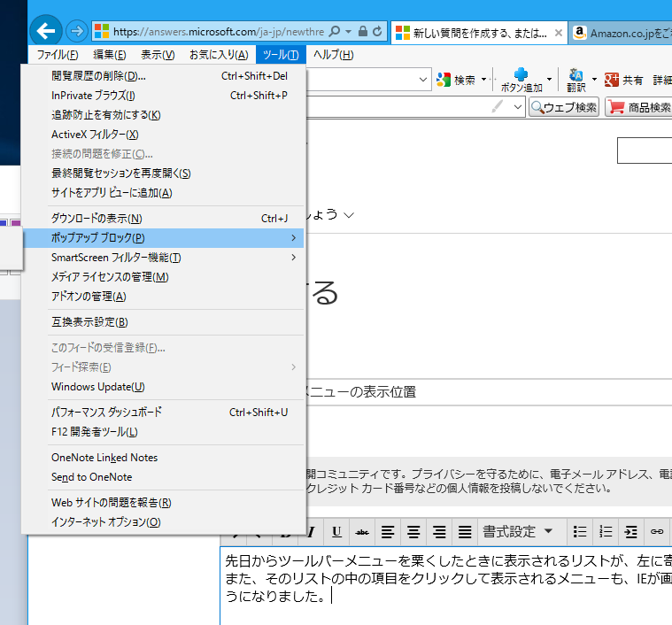
Task: Click the highlighter pen icon in toolbar
Action: [498, 106]
